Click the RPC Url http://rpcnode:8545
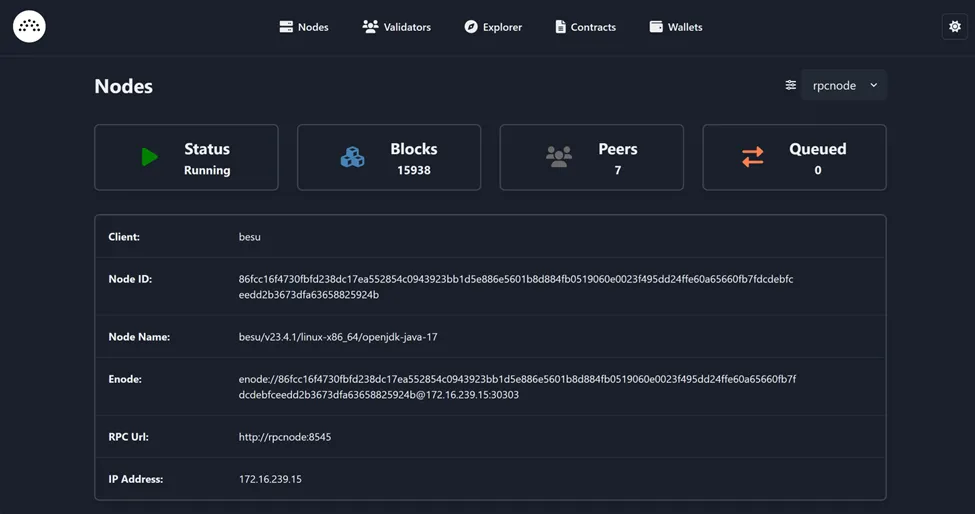Image resolution: width=975 pixels, height=514 pixels. point(285,437)
